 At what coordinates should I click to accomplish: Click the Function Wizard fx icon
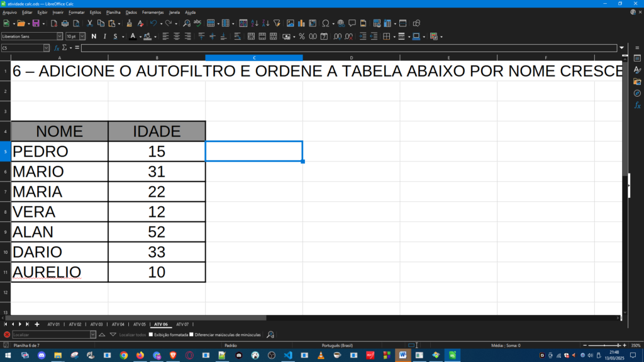click(x=57, y=48)
